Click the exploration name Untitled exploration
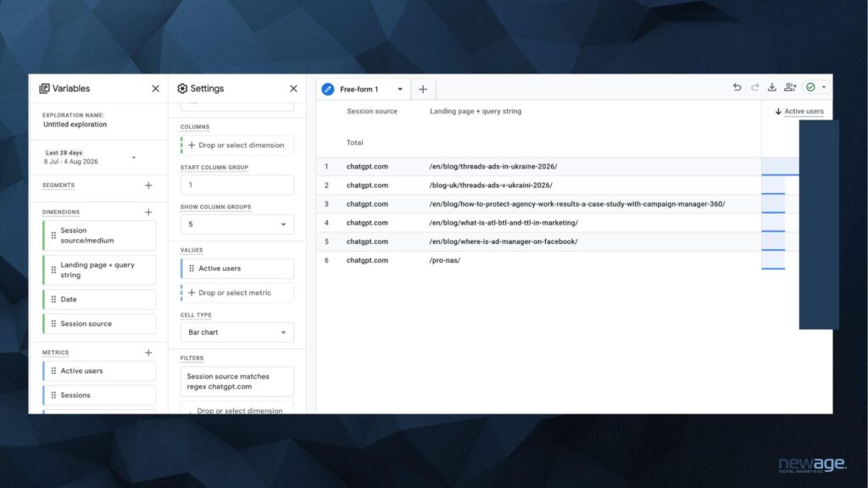 75,125
